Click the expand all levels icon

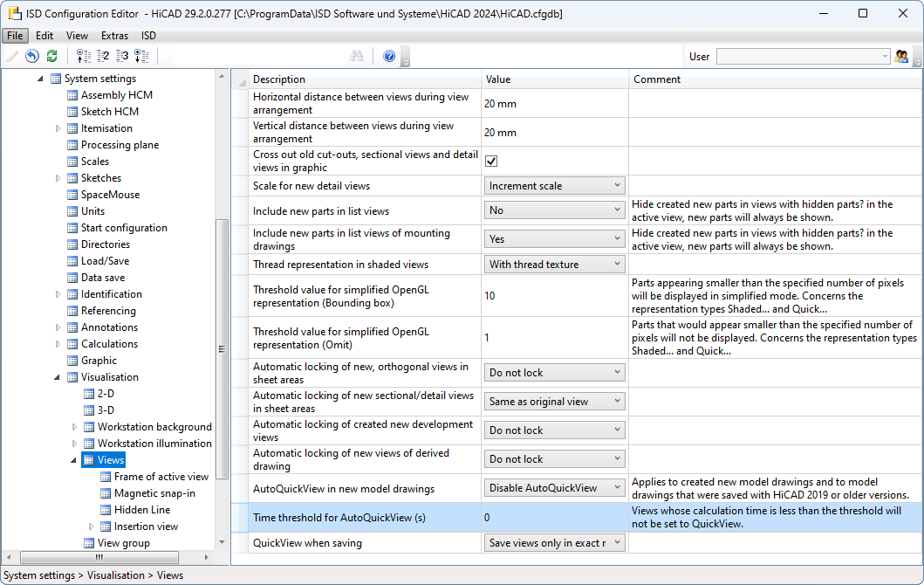click(x=141, y=56)
